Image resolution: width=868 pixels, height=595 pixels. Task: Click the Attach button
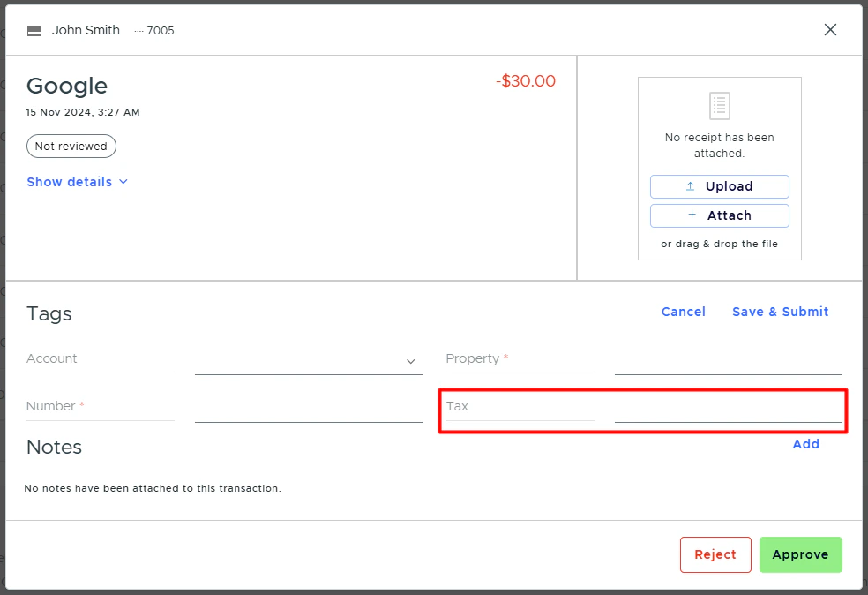[x=719, y=215]
